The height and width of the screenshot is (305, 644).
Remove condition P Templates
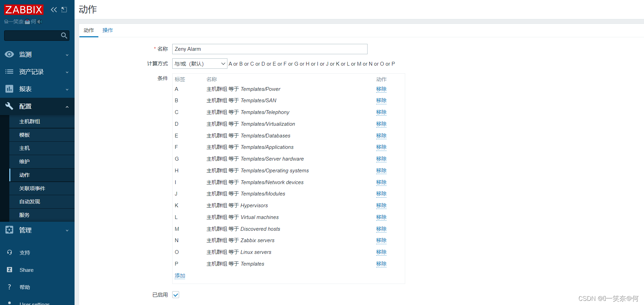(x=381, y=264)
